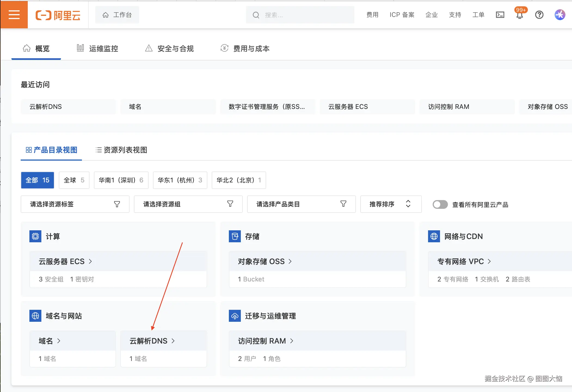The width and height of the screenshot is (572, 392).
Task: Open the 推荐排序 sort dropdown
Action: [390, 204]
